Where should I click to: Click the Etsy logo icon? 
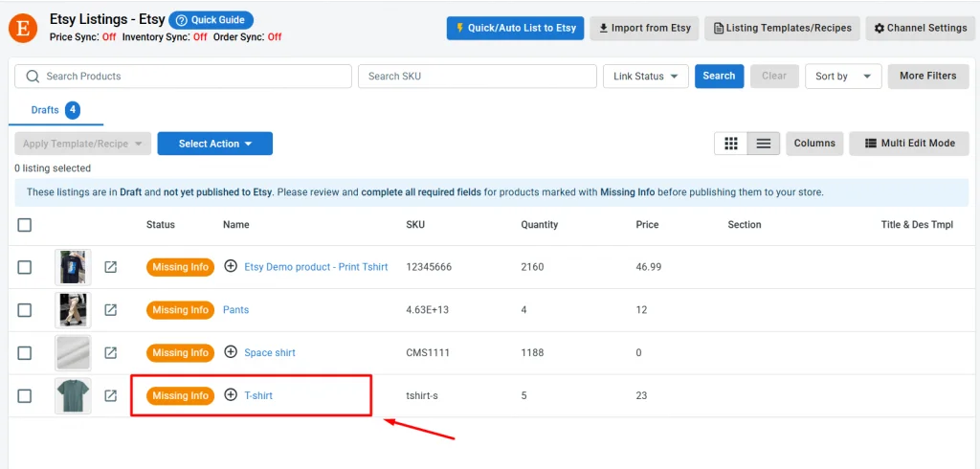[x=23, y=29]
